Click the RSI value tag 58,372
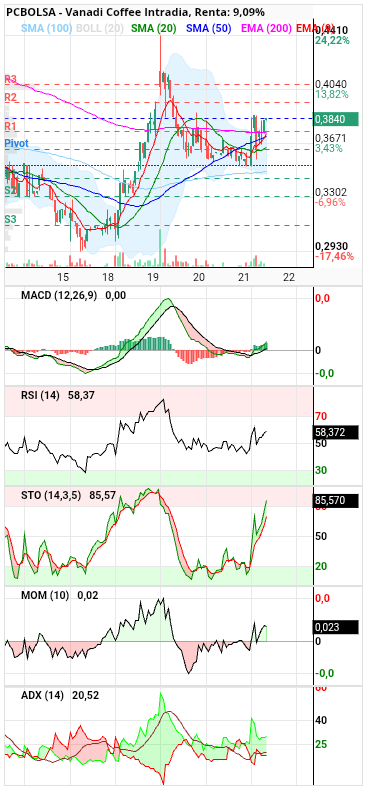The width and height of the screenshot is (367, 790). (336, 432)
